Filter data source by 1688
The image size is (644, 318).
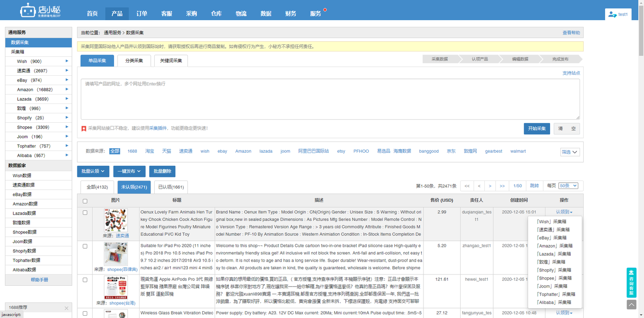point(132,151)
